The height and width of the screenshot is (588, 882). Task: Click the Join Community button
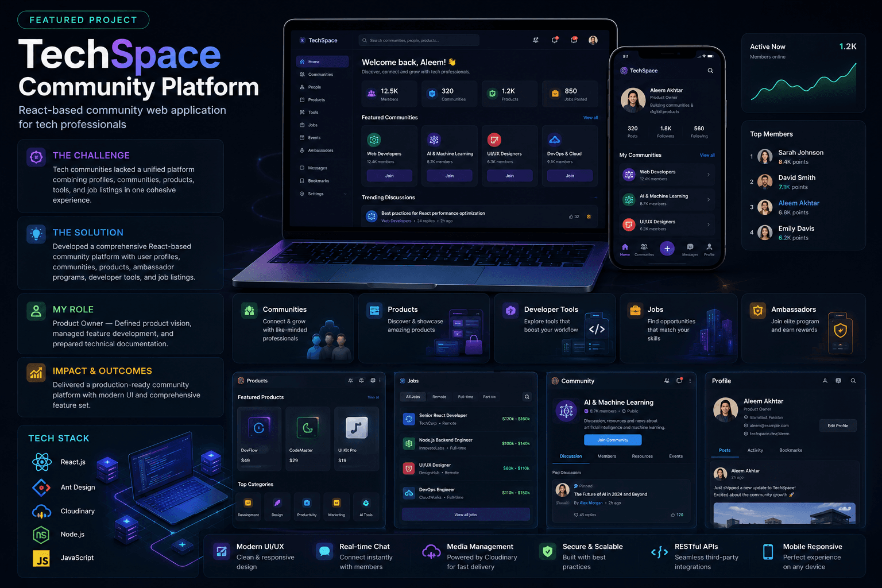tap(613, 440)
